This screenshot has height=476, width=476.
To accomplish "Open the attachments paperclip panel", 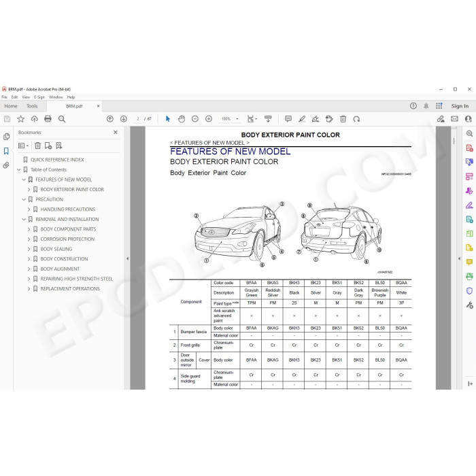I will pos(6,165).
